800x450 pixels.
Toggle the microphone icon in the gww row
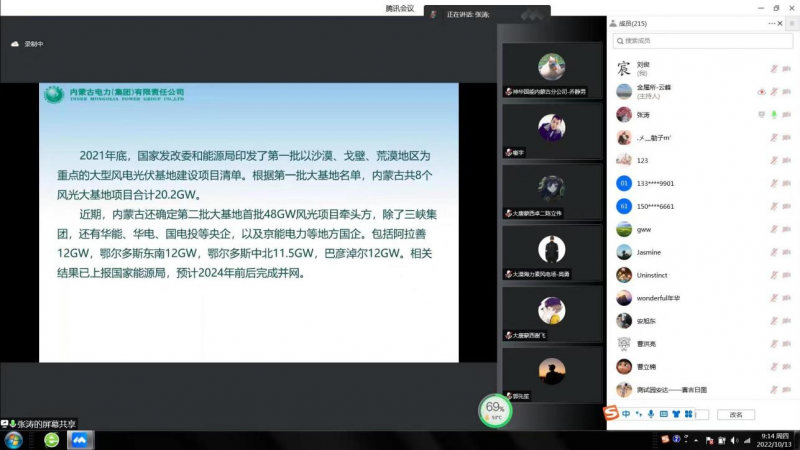(774, 229)
